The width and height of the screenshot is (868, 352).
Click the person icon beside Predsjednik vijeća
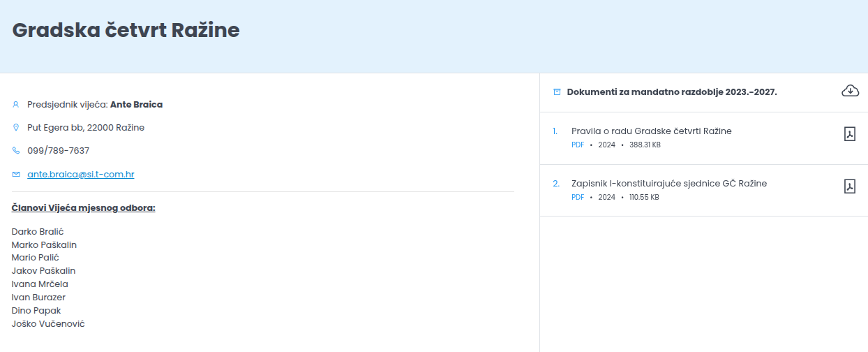click(16, 105)
